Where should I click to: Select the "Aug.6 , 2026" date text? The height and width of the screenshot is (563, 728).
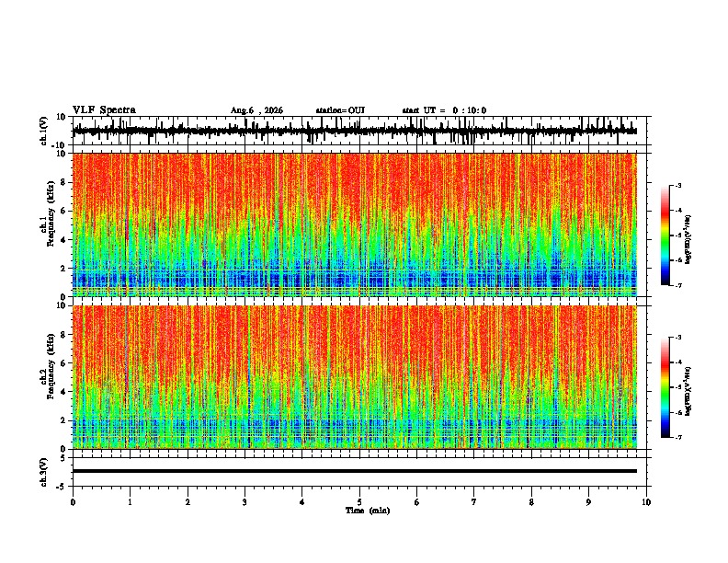point(256,110)
